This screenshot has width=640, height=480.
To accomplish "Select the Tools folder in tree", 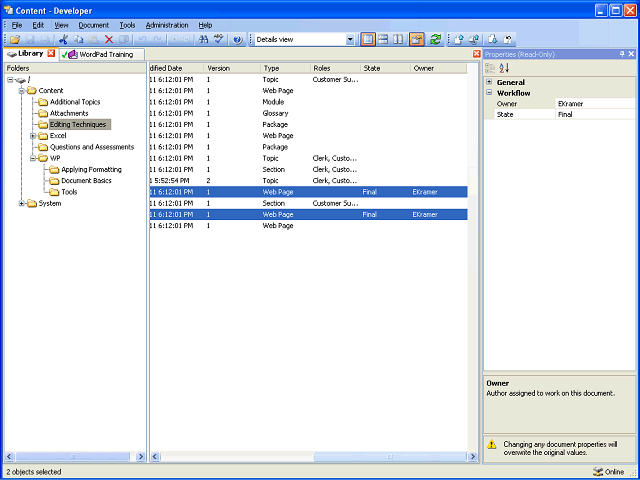I will [69, 192].
